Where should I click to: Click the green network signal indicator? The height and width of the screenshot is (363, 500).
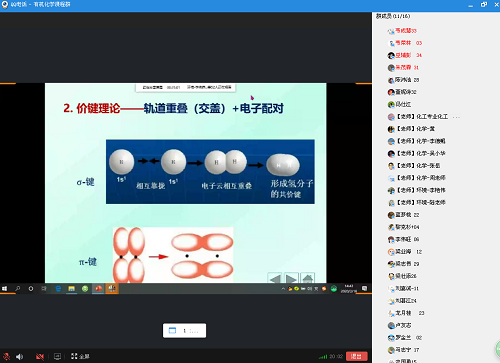coord(323,357)
